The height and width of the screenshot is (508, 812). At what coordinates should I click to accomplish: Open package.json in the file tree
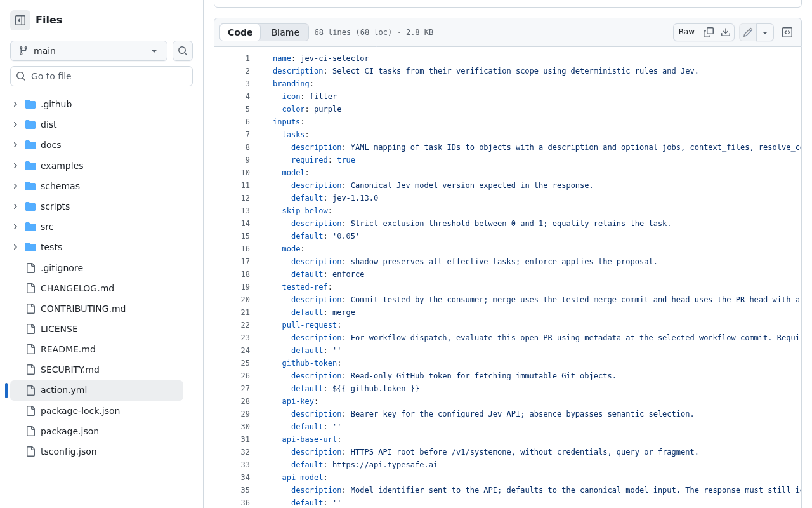(x=70, y=431)
